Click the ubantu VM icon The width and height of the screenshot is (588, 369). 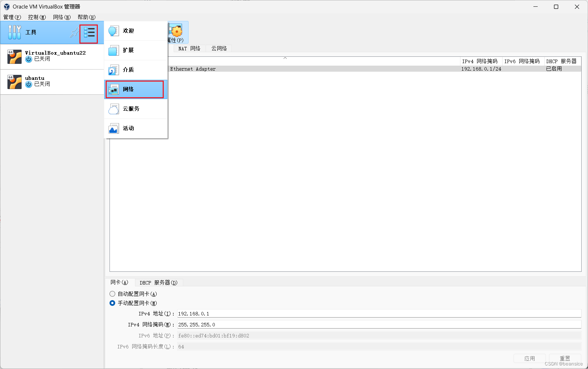[15, 82]
